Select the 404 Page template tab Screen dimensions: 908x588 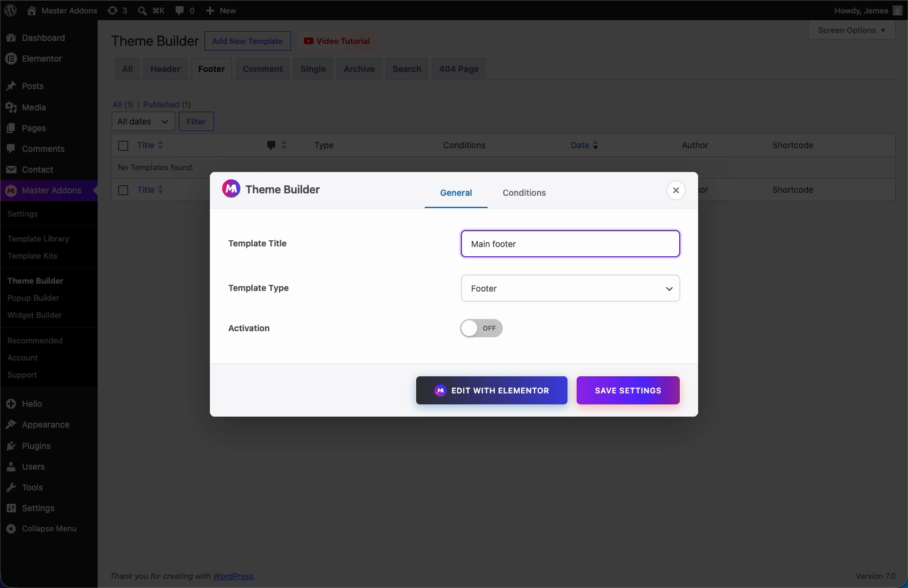(x=459, y=69)
